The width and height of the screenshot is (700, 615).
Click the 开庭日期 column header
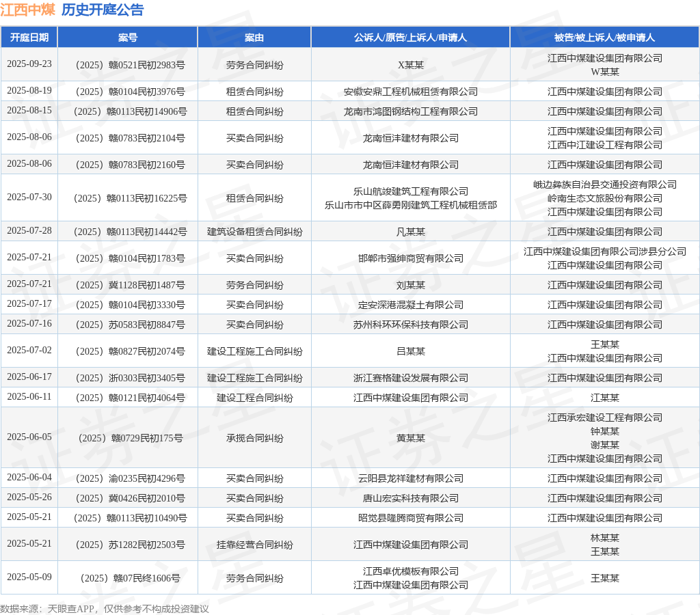(29, 38)
